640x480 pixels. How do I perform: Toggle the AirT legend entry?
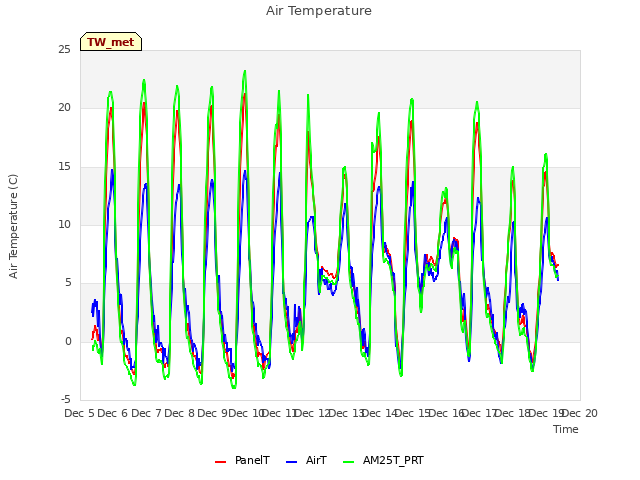tap(307, 460)
